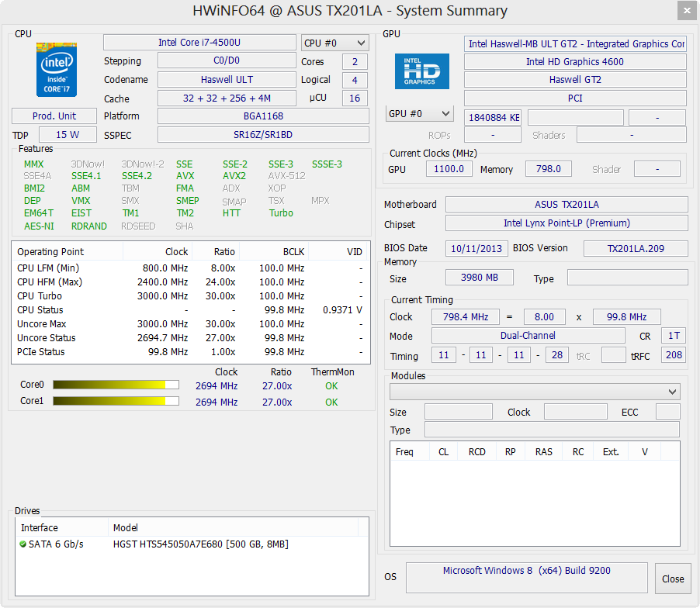Expand the Modules selection dropdown

(535, 392)
